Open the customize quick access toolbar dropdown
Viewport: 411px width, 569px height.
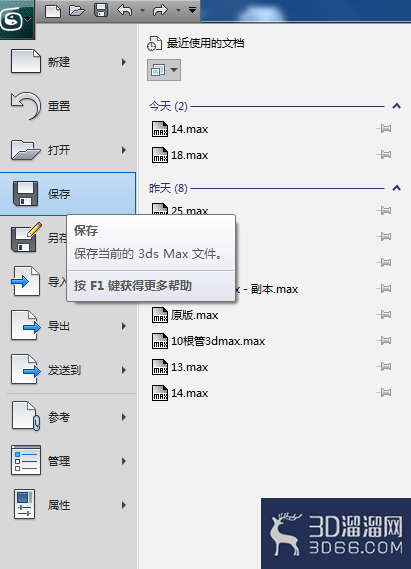(192, 10)
